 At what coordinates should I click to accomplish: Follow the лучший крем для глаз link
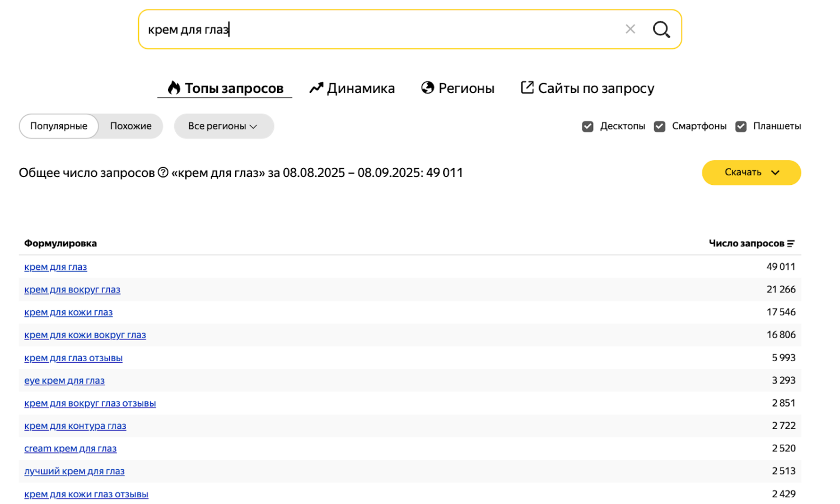click(74, 471)
